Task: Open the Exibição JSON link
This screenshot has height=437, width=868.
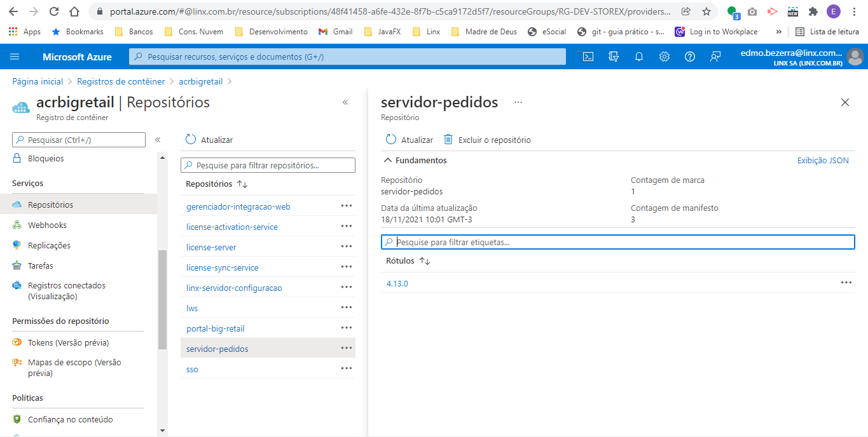Action: 823,161
